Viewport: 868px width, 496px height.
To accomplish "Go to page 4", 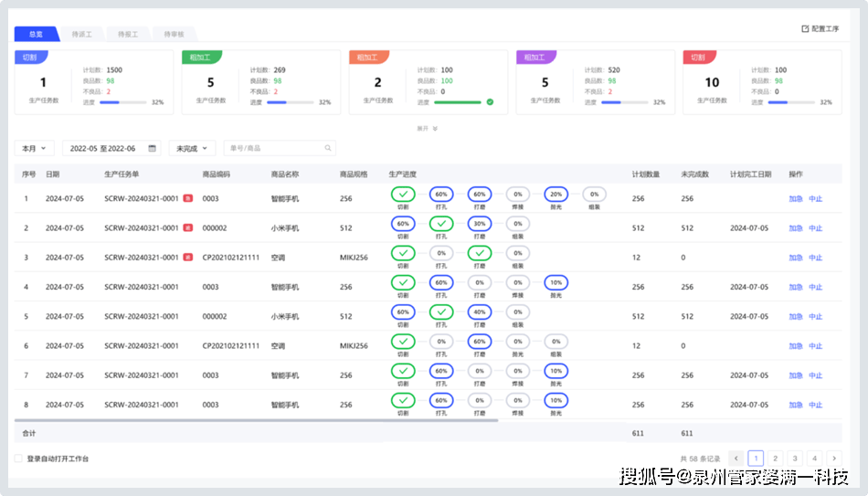I will (814, 459).
